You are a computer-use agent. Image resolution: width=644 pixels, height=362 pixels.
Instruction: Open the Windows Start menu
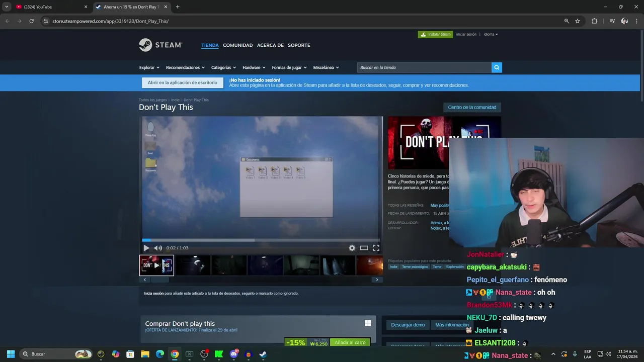pyautogui.click(x=11, y=354)
